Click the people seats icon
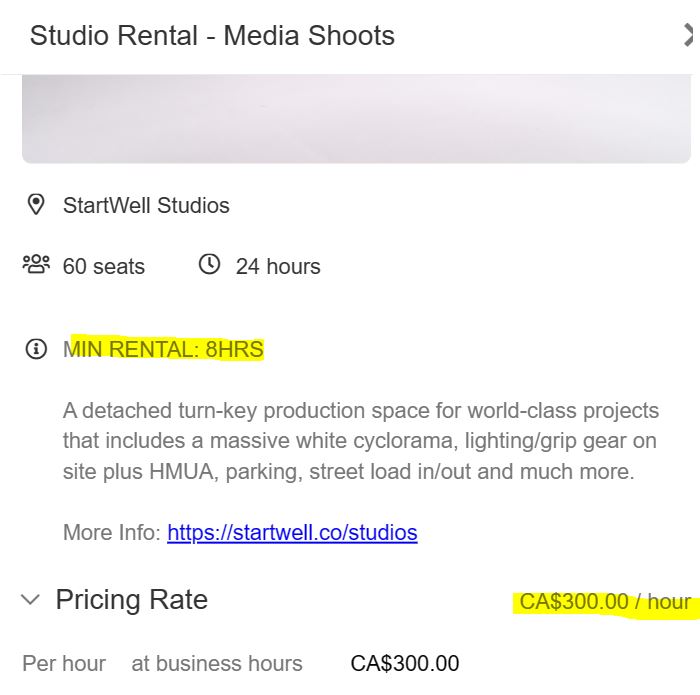 click(x=36, y=265)
